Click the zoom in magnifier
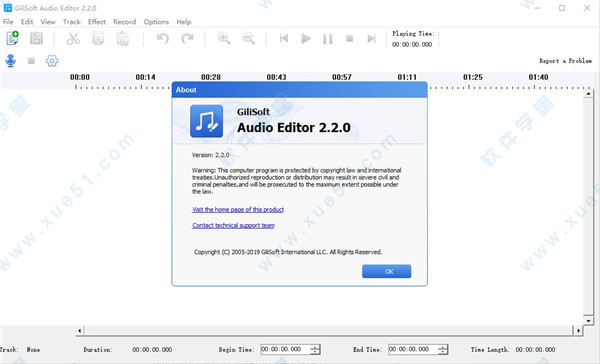 point(224,38)
